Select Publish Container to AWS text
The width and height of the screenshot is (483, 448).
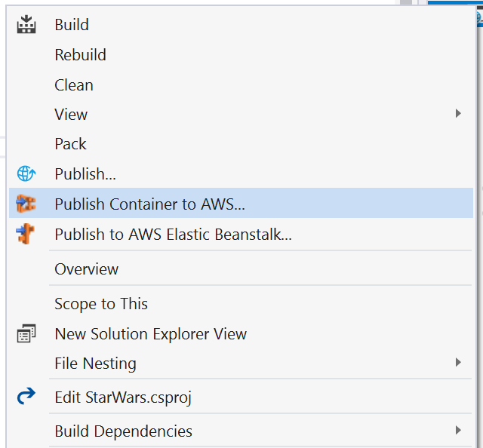[149, 204]
